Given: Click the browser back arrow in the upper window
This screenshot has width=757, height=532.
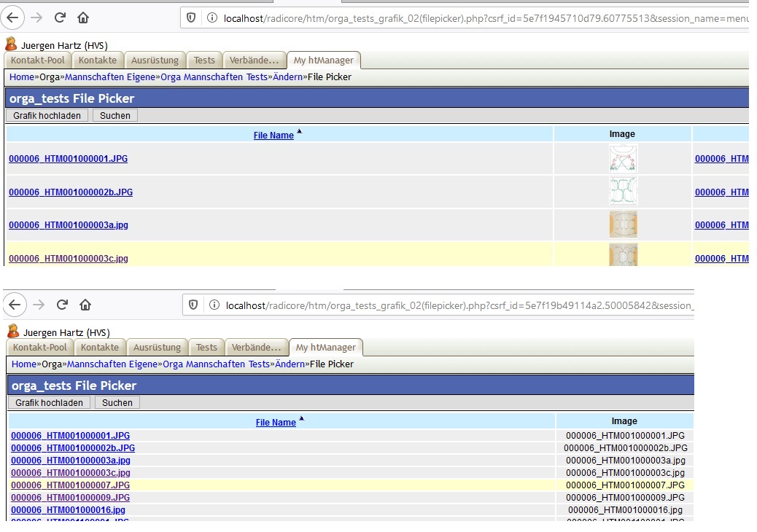Looking at the screenshot, I should [x=15, y=17].
